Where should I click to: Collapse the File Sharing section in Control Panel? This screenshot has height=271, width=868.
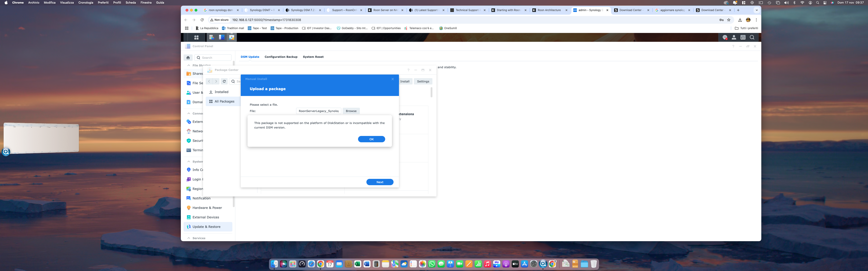(189, 65)
